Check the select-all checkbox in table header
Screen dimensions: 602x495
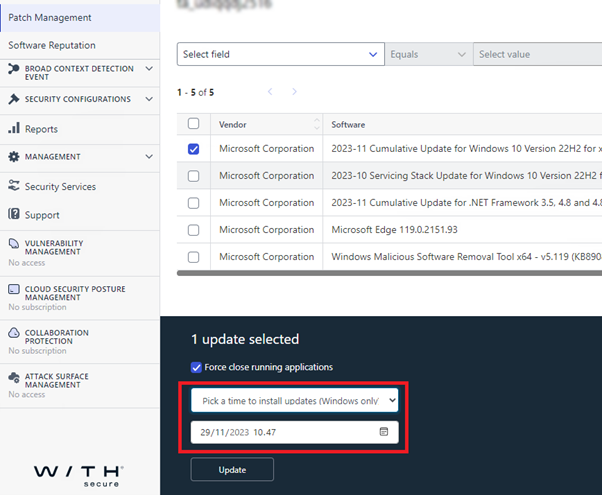coord(194,124)
